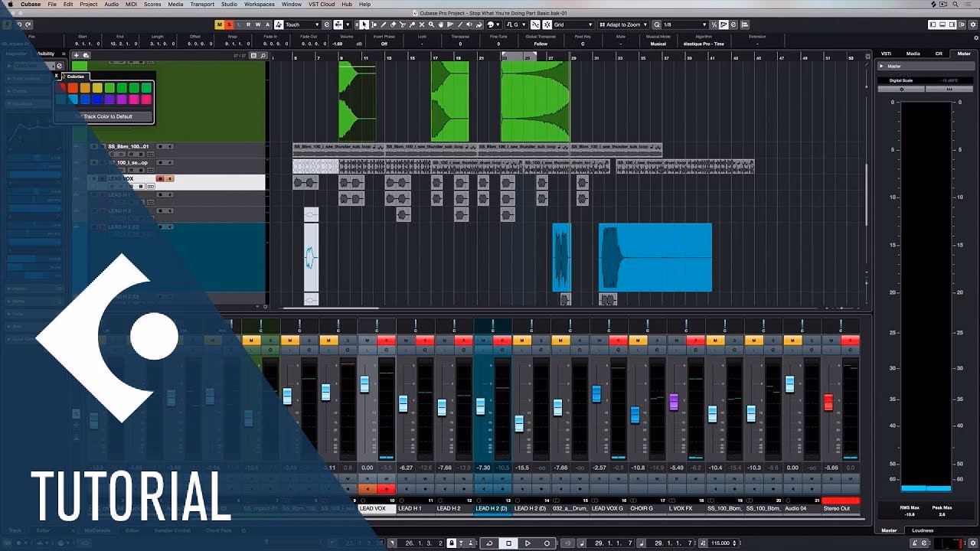Viewport: 980px width, 551px height.
Task: Select the Erase tool
Action: tap(393, 24)
